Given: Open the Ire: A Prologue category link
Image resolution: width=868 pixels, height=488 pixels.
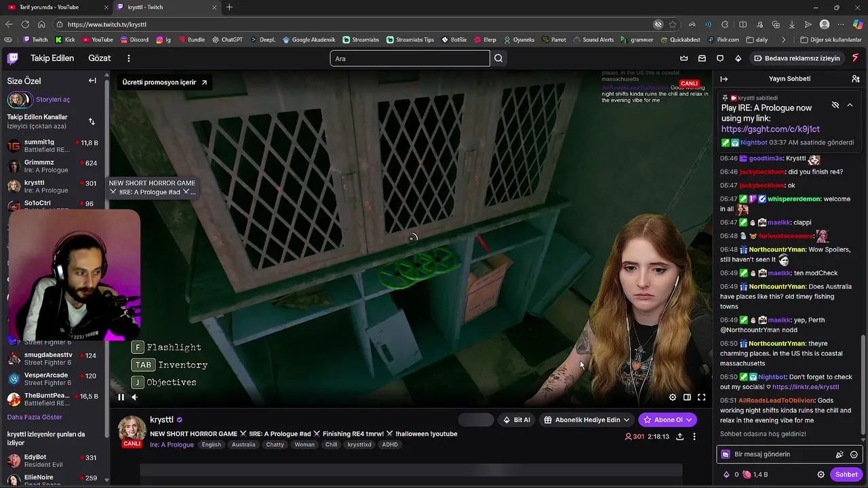Looking at the screenshot, I should 172,445.
